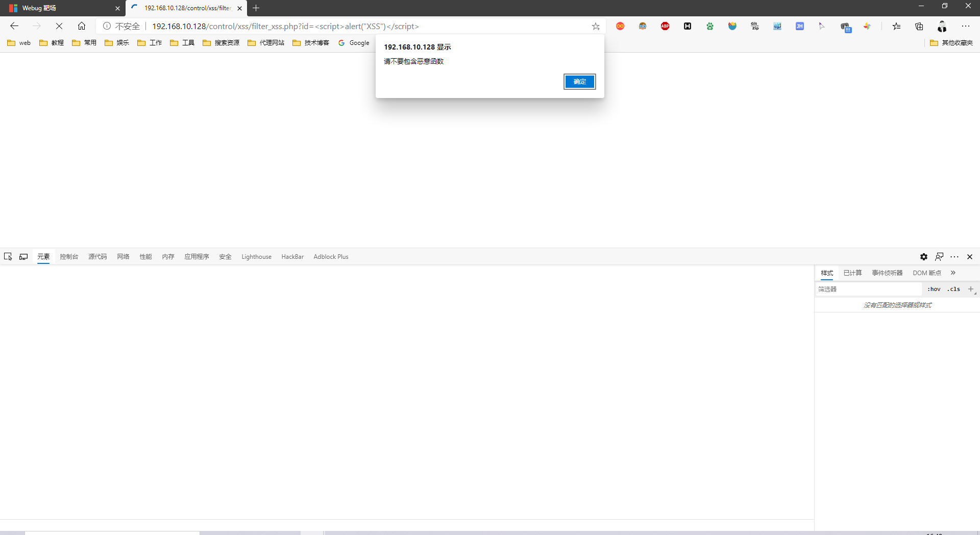The height and width of the screenshot is (535, 980).
Task: Select the 网络 DevTools tab
Action: 123,257
